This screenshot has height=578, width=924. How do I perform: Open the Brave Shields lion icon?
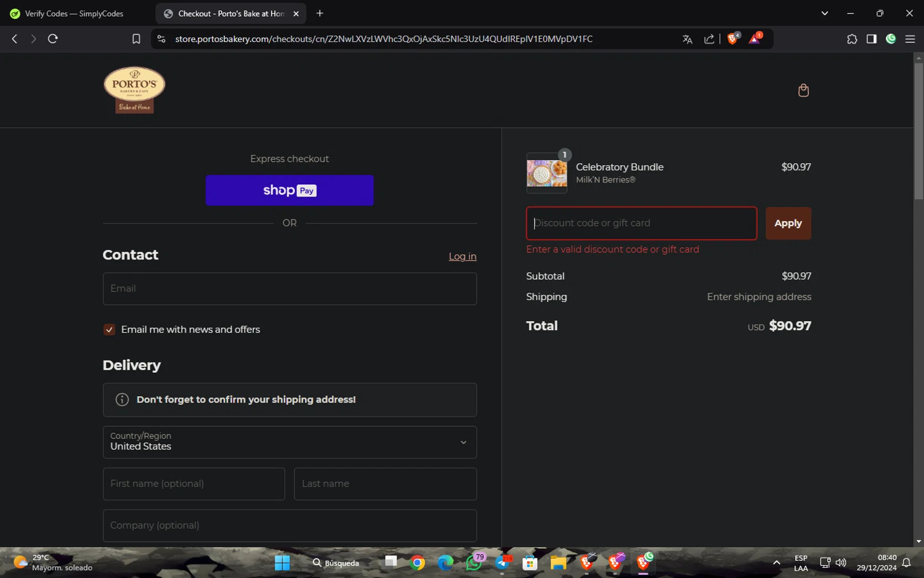732,39
